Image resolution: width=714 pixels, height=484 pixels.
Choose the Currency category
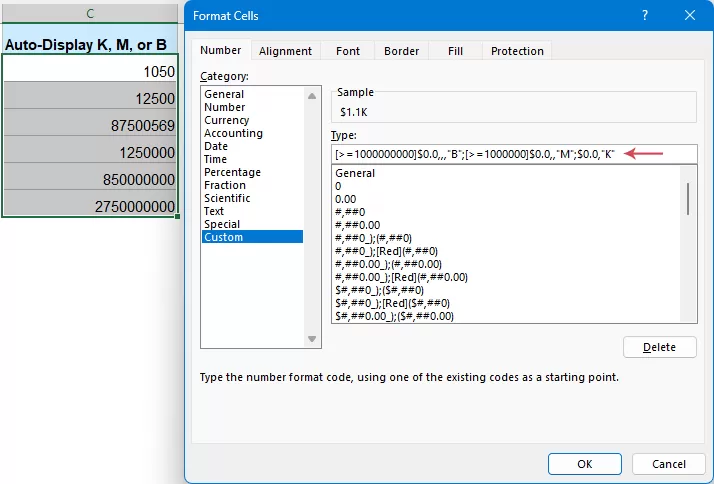pyautogui.click(x=252, y=120)
